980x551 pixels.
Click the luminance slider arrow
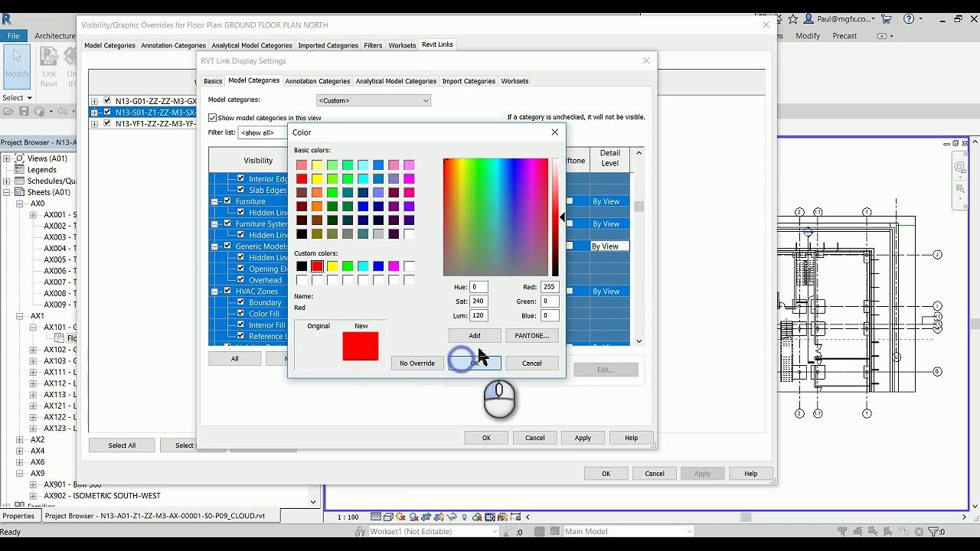point(563,218)
